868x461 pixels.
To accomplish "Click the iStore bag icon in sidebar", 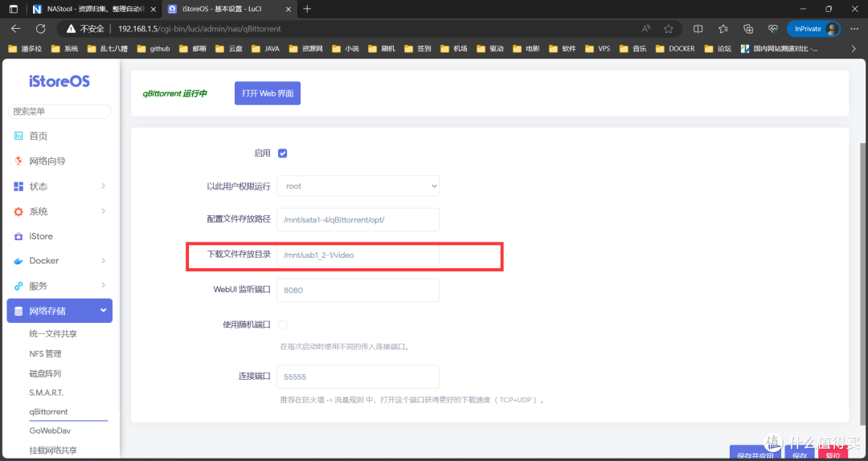I will (18, 236).
